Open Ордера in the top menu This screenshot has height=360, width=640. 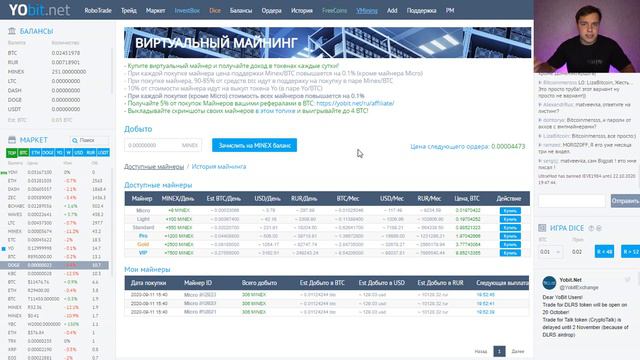pyautogui.click(x=271, y=11)
